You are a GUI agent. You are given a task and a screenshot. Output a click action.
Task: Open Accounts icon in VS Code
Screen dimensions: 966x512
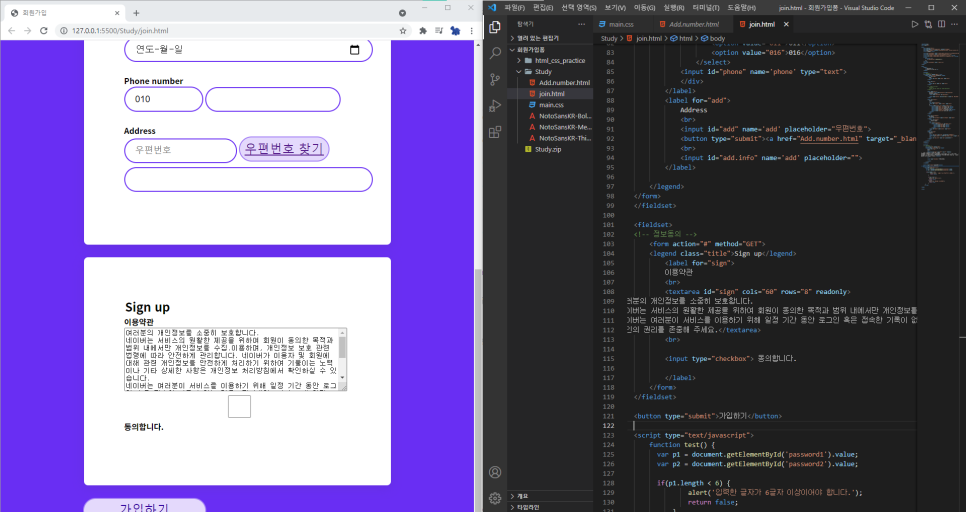495,472
